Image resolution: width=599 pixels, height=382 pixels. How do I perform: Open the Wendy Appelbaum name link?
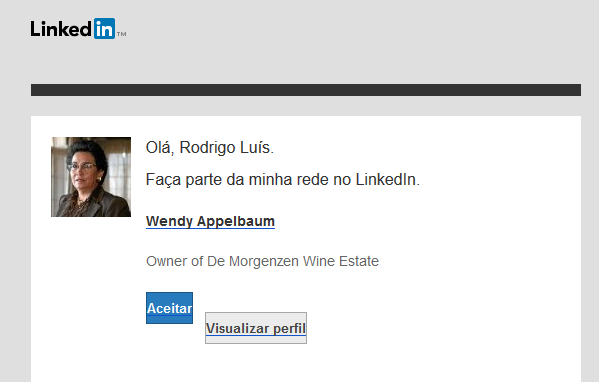click(210, 222)
